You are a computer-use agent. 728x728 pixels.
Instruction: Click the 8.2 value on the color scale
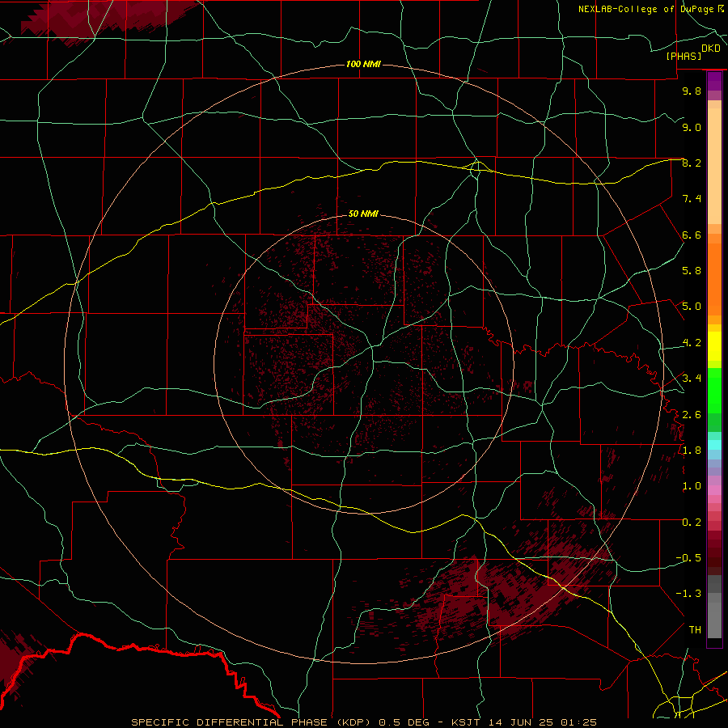point(692,163)
